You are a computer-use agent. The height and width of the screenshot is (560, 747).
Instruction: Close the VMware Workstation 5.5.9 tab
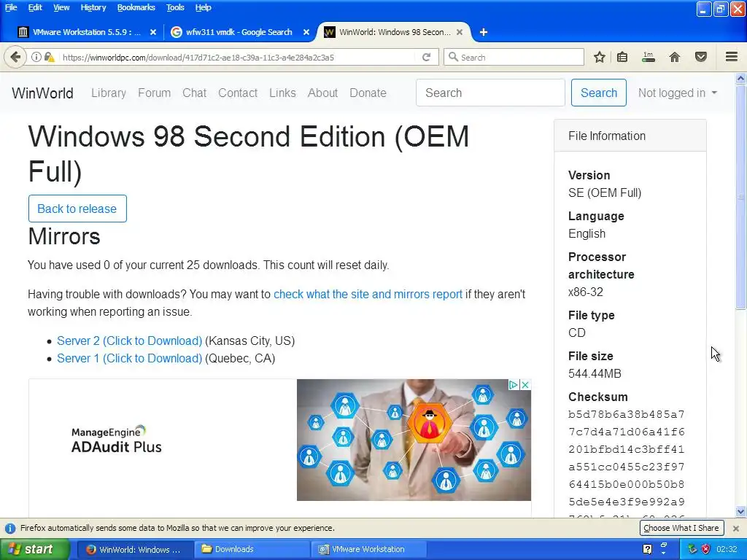[153, 32]
